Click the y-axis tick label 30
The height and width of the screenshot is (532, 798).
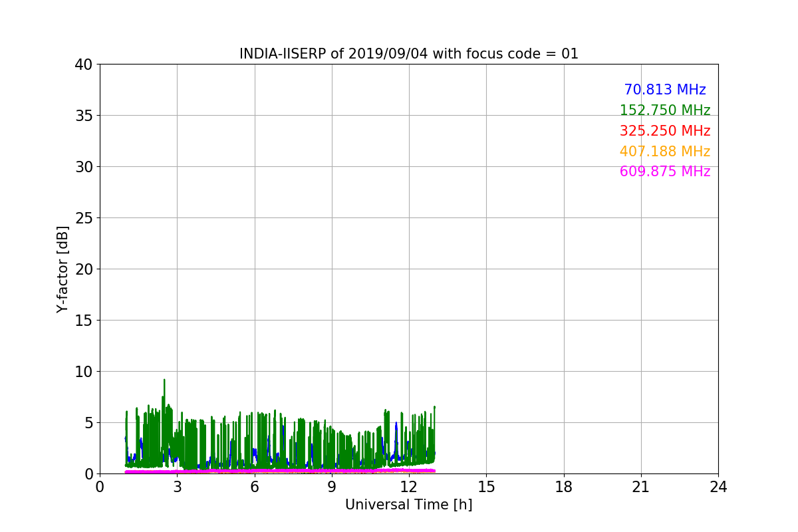(84, 167)
